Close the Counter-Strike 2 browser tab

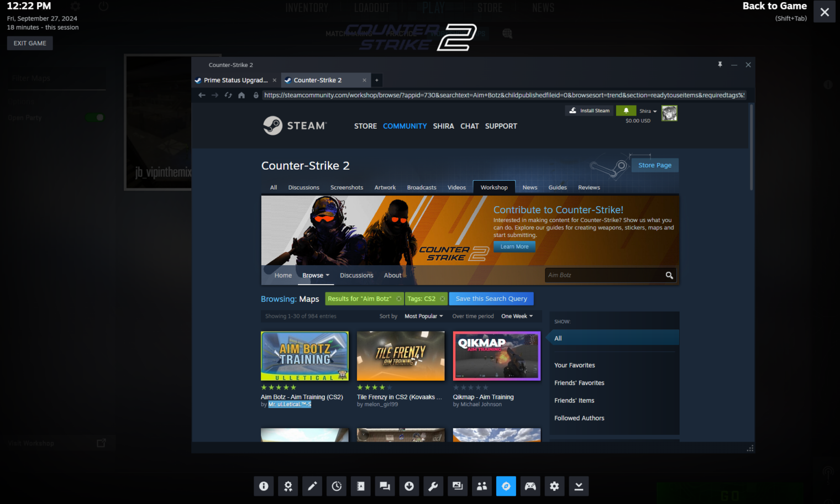click(x=364, y=80)
